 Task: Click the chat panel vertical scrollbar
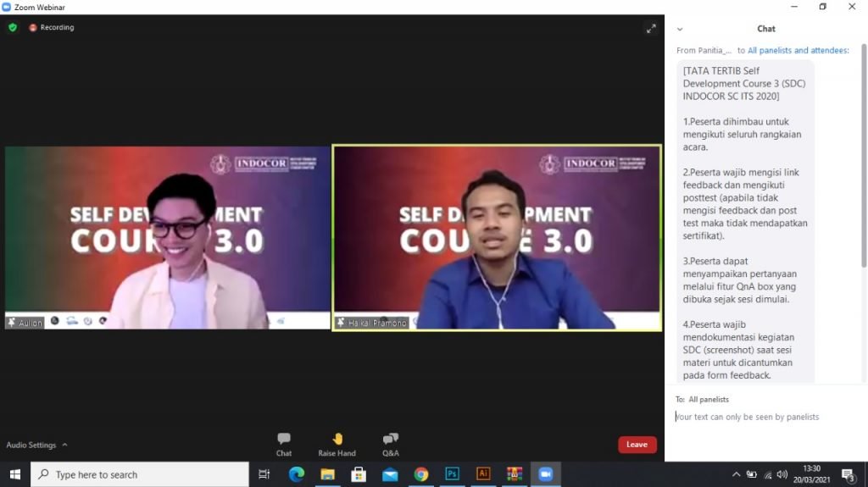[x=863, y=155]
